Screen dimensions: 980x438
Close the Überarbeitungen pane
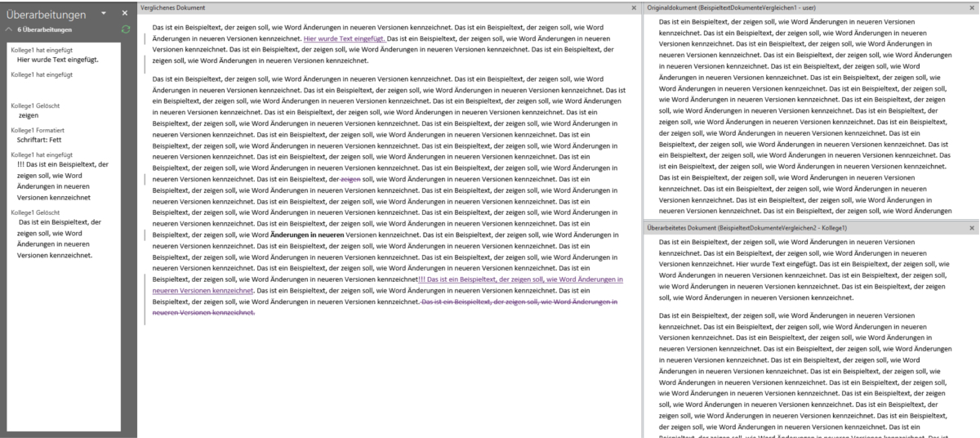tap(124, 14)
